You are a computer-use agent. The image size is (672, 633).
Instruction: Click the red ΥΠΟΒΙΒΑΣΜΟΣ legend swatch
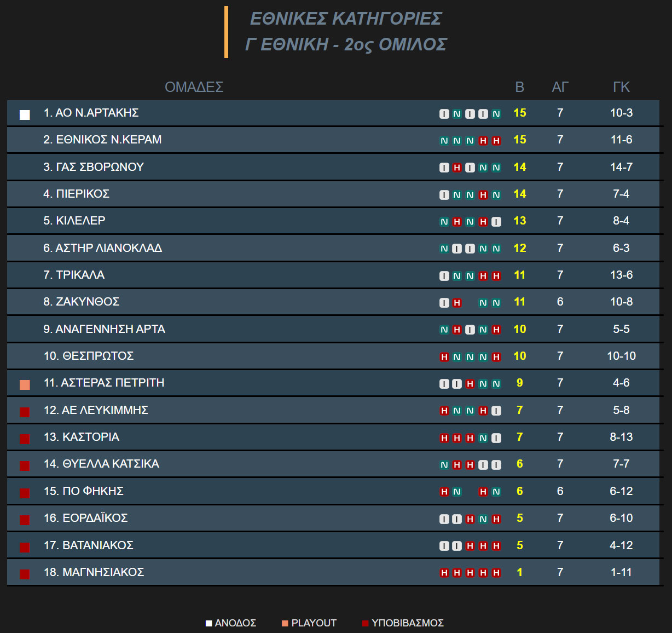click(x=366, y=624)
